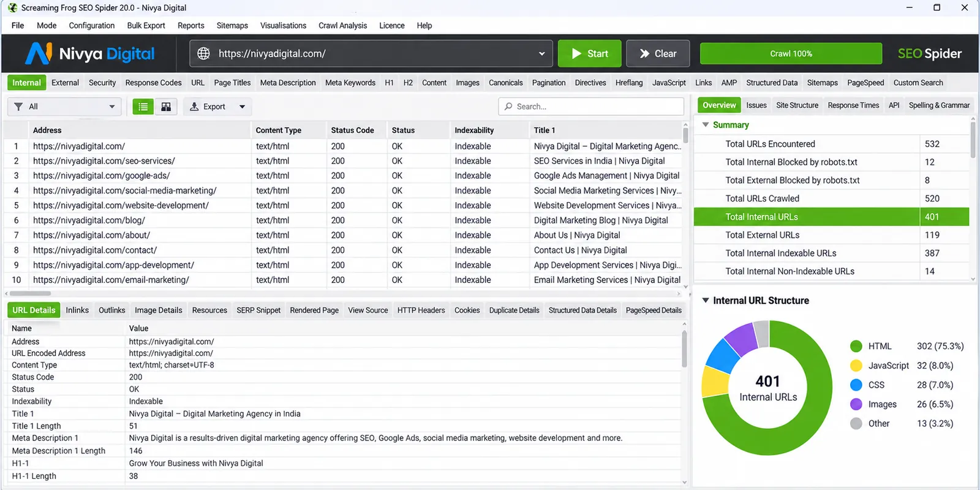Click the filter funnel icon
This screenshot has width=980, height=490.
18,107
